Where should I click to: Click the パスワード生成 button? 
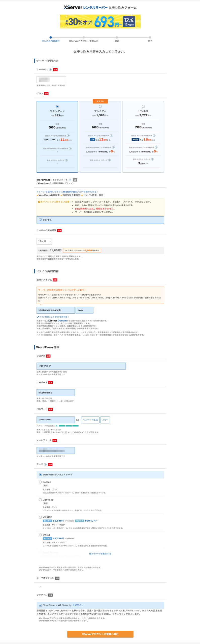90,420
